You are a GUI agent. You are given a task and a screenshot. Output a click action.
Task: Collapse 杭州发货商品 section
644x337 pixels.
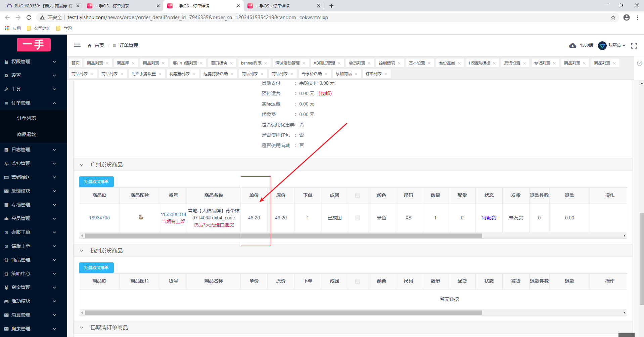click(x=82, y=251)
